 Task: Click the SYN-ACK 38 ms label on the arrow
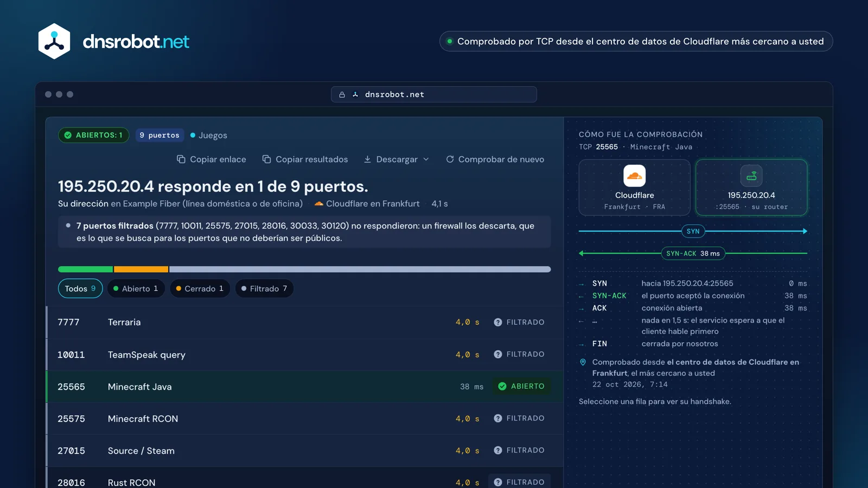(693, 253)
